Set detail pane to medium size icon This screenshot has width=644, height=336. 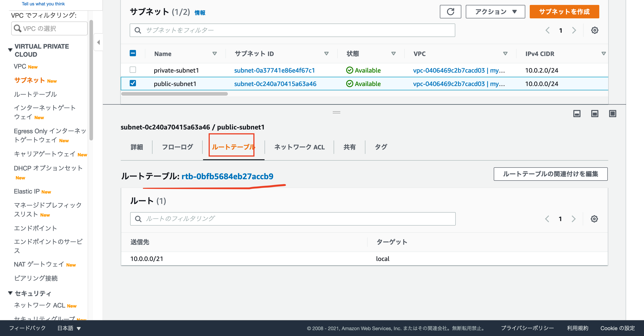tap(595, 114)
